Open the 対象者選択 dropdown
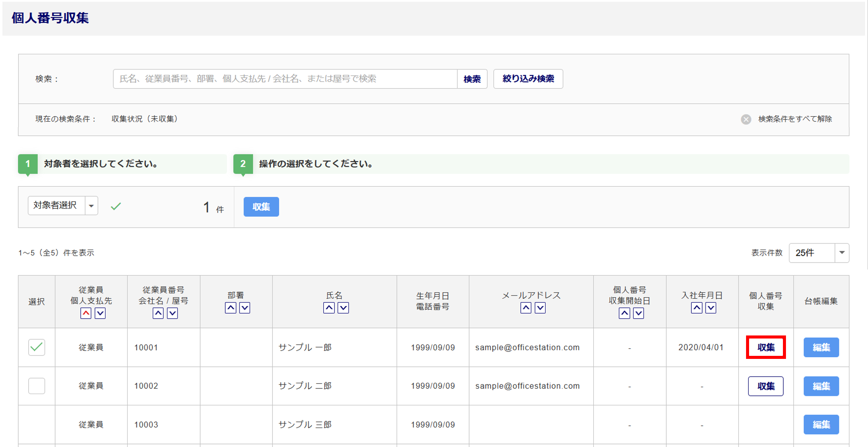This screenshot has height=447, width=868. point(63,206)
